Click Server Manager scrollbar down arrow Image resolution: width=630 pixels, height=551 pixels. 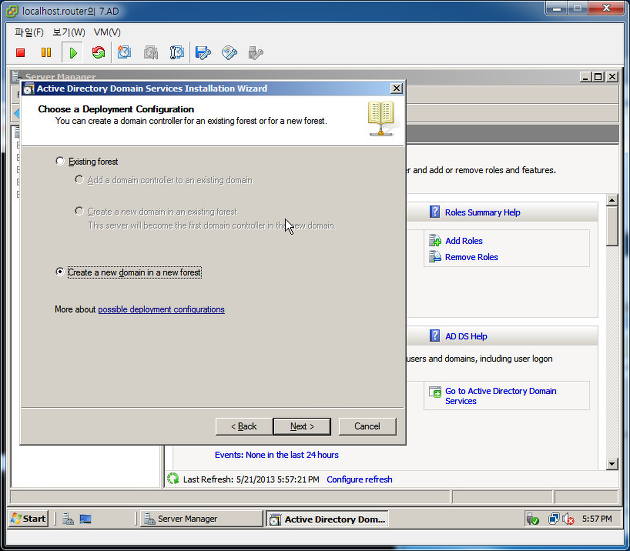click(x=612, y=464)
